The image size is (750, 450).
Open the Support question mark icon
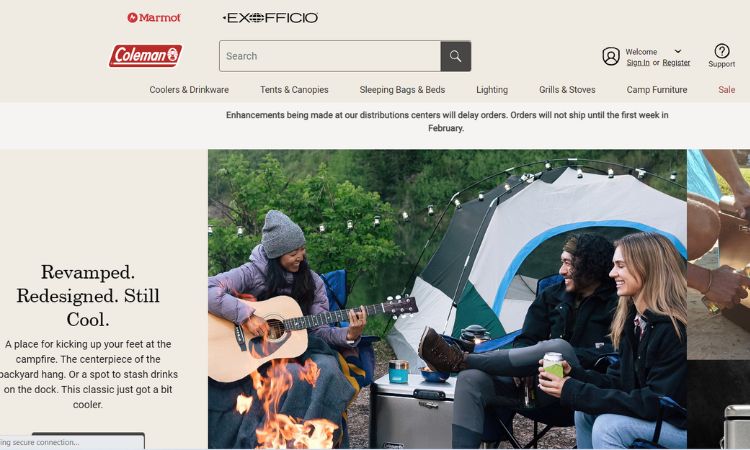pyautogui.click(x=722, y=51)
